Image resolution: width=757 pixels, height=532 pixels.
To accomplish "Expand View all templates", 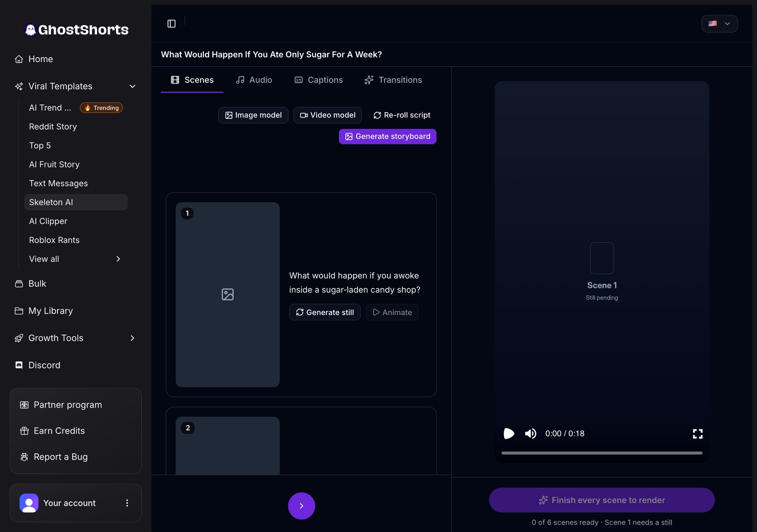I will coord(75,259).
